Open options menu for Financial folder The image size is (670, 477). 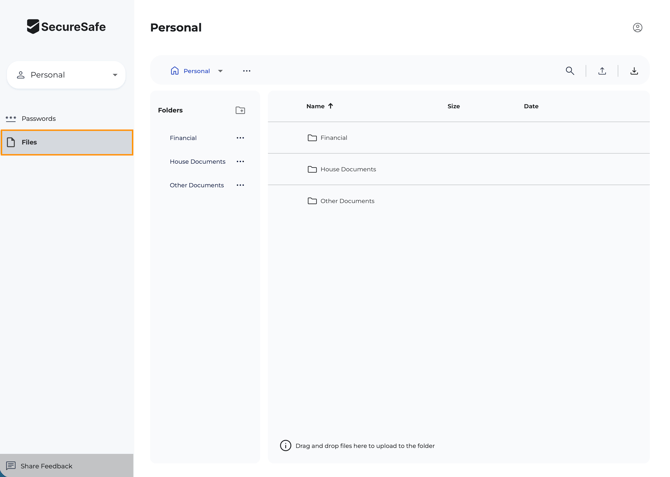click(x=240, y=138)
